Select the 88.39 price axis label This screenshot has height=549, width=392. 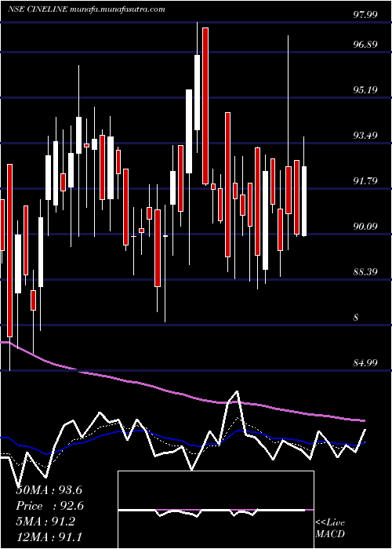pos(365,271)
